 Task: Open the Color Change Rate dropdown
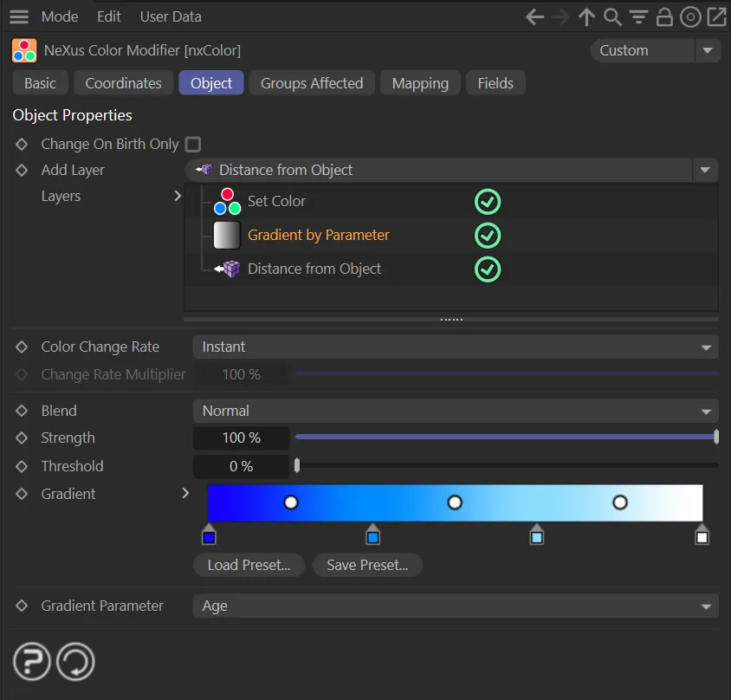tap(455, 347)
